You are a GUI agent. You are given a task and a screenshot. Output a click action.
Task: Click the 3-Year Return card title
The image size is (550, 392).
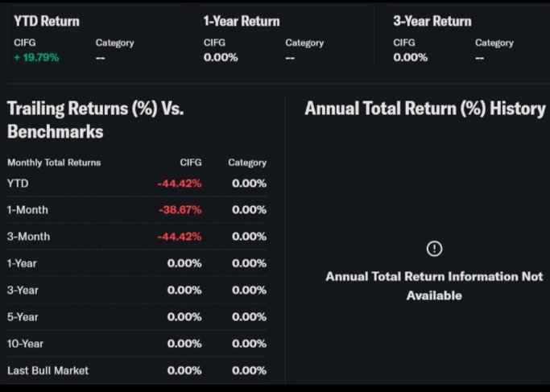[432, 21]
